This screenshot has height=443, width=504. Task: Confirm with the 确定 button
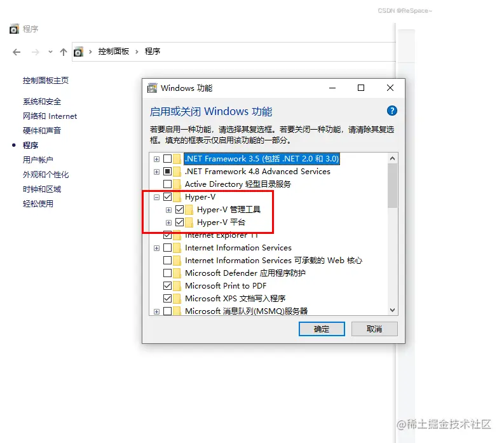tap(322, 329)
